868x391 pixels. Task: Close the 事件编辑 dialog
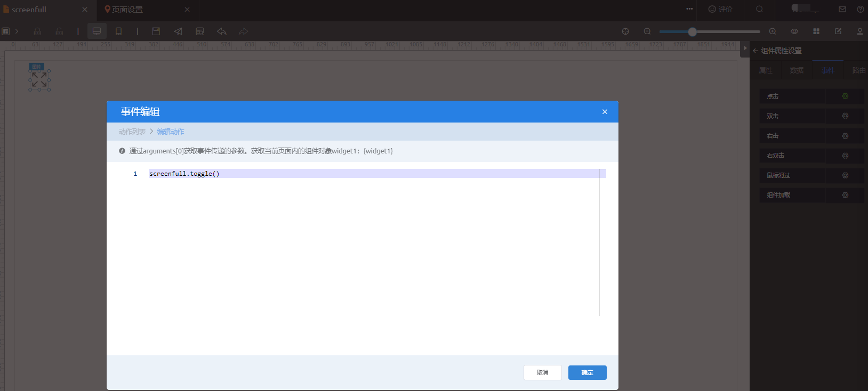point(605,112)
